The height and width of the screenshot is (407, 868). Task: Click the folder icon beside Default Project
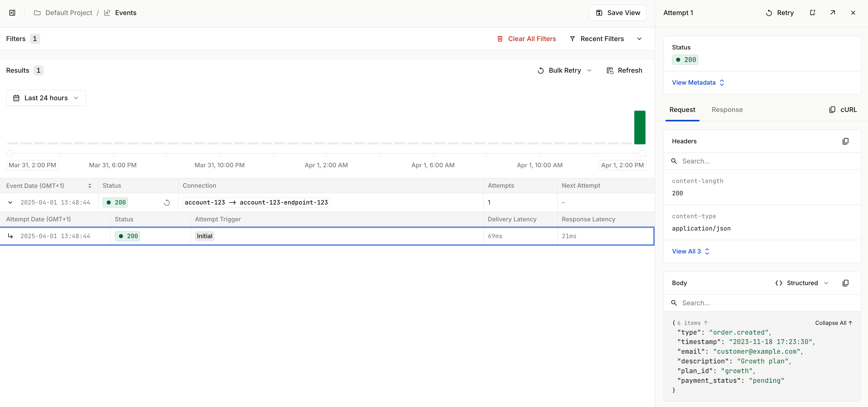tap(38, 12)
